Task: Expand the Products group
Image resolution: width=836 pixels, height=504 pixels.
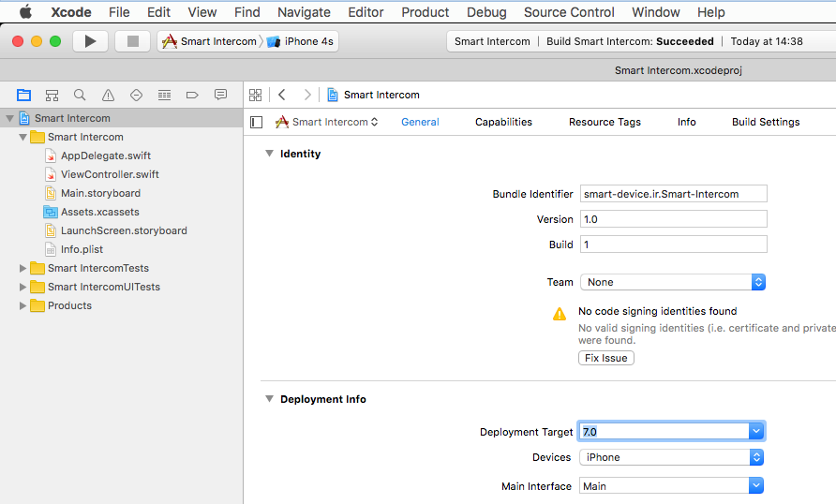Action: (22, 305)
